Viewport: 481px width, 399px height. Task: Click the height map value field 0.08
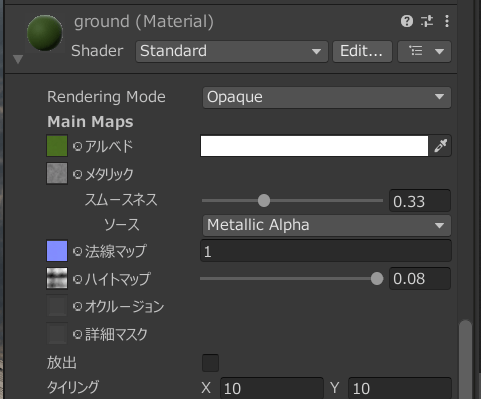click(x=420, y=278)
